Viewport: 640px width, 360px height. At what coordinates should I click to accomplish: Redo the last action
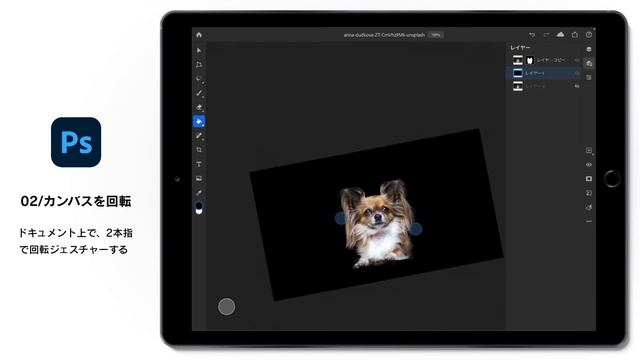[x=546, y=35]
